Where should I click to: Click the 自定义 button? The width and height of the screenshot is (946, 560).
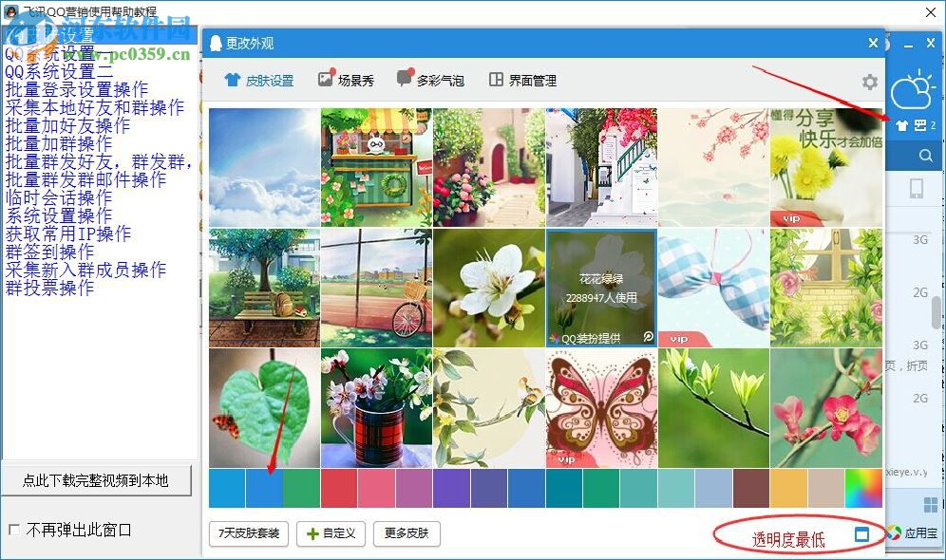point(331,533)
